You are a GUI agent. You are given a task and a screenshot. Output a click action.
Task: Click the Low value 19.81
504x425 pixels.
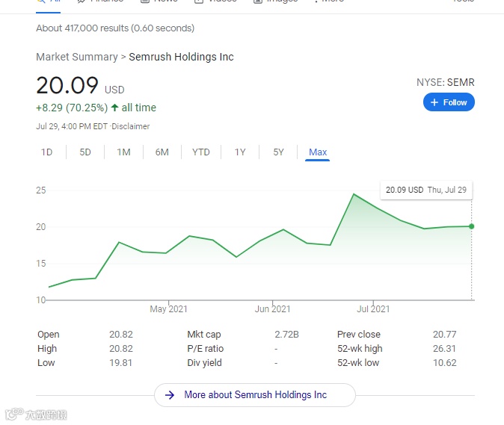point(120,363)
